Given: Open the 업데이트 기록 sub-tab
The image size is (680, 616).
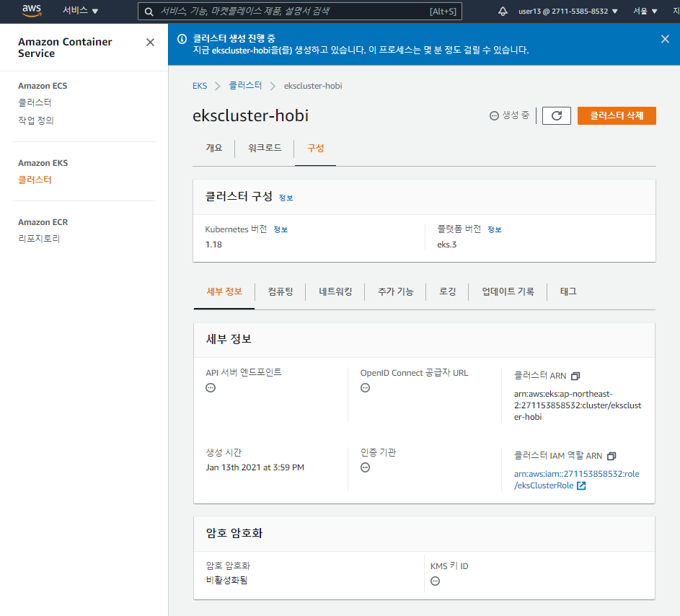Looking at the screenshot, I should (x=508, y=291).
